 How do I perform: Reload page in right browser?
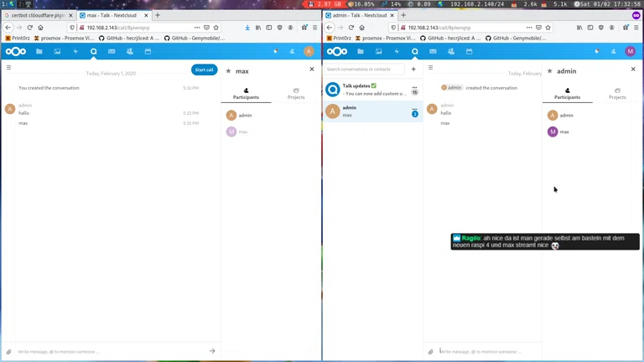351,28
